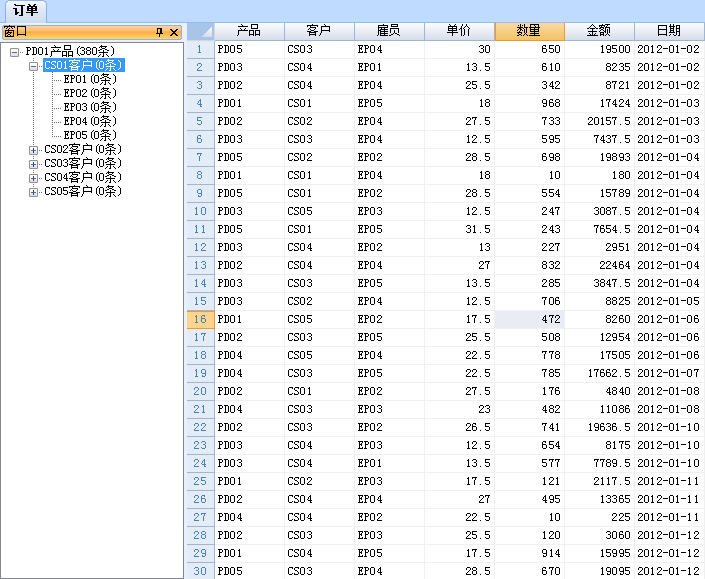Screen dimensions: 705x579
Task: Click the 数量 column header
Action: pos(530,31)
